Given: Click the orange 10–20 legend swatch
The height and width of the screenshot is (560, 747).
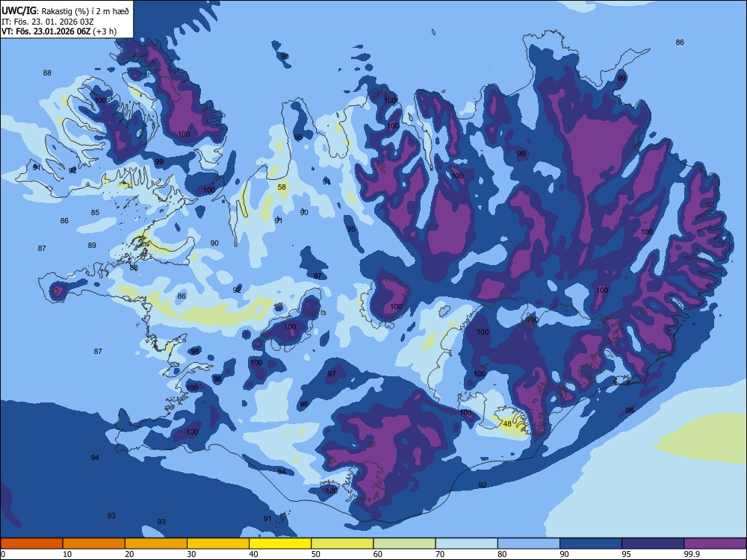Looking at the screenshot, I should tap(94, 544).
